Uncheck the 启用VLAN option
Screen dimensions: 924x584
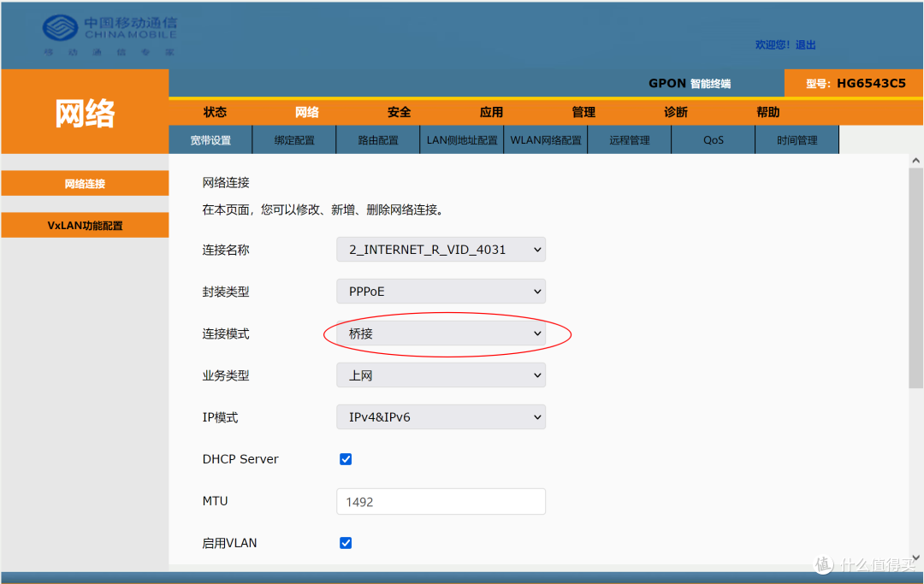346,542
